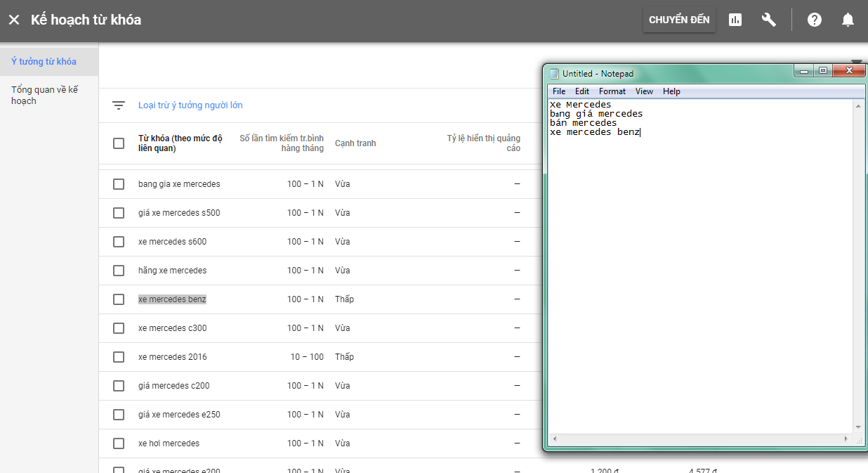Click keyword text 'xe mercedes benz'
Screen dimensions: 868x473
172,299
